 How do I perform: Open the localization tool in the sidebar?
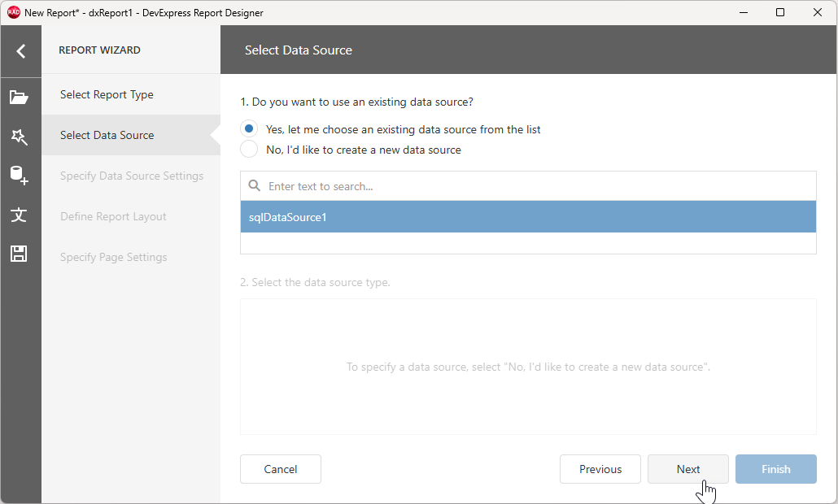pyautogui.click(x=20, y=215)
